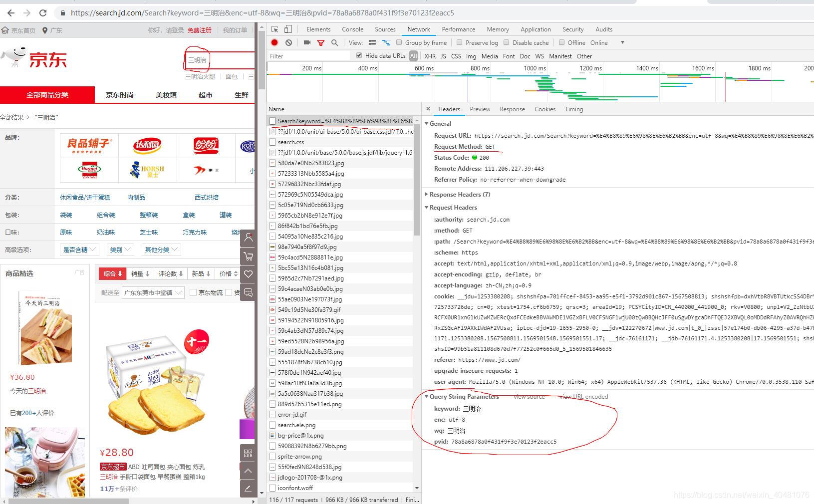
Task: Click the view URL encoded link
Action: [583, 397]
